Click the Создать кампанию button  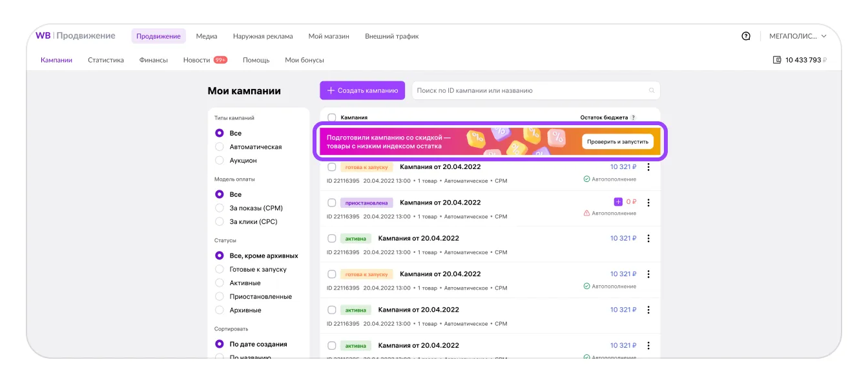click(x=362, y=90)
